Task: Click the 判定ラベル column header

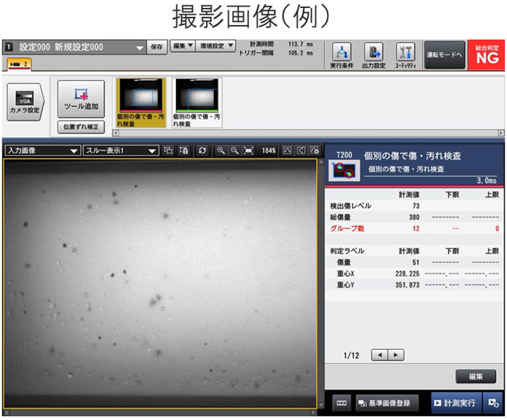Action: [x=347, y=251]
